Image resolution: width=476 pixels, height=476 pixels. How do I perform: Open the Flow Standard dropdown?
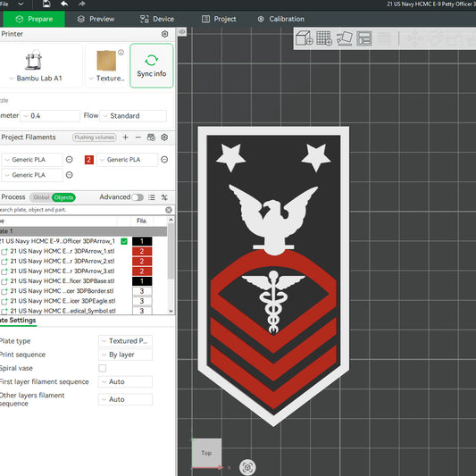point(133,116)
